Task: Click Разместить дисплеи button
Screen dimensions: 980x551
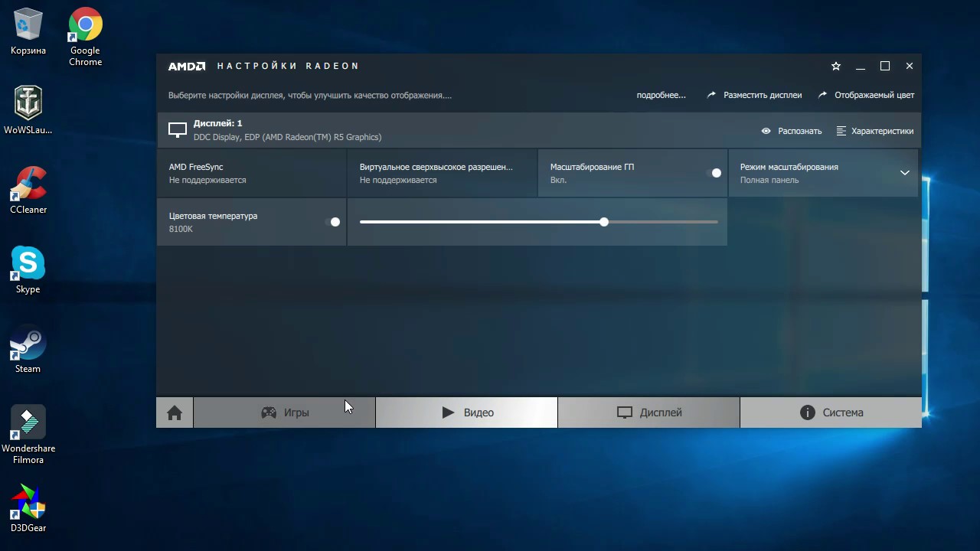Action: pos(754,96)
